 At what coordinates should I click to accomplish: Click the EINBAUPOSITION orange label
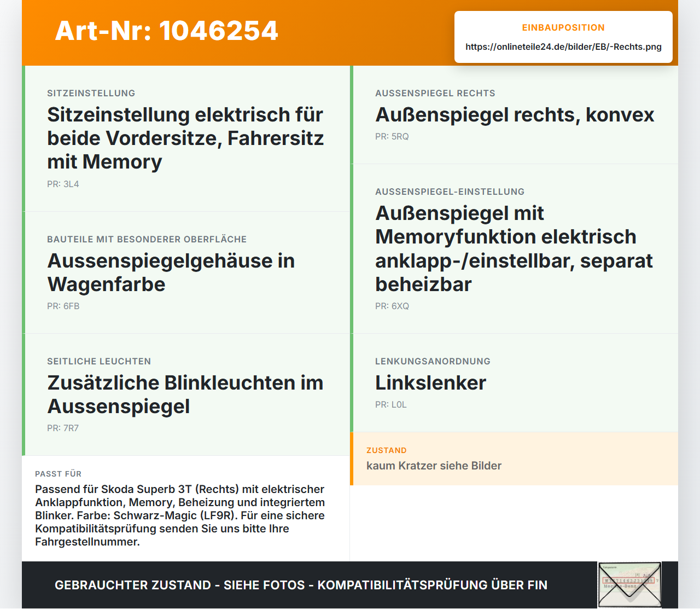[x=563, y=28]
